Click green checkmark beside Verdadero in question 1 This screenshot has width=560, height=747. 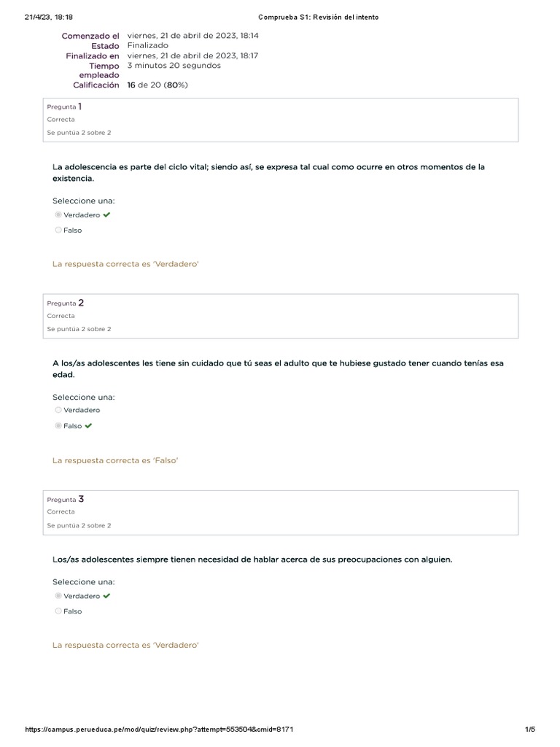coord(107,215)
